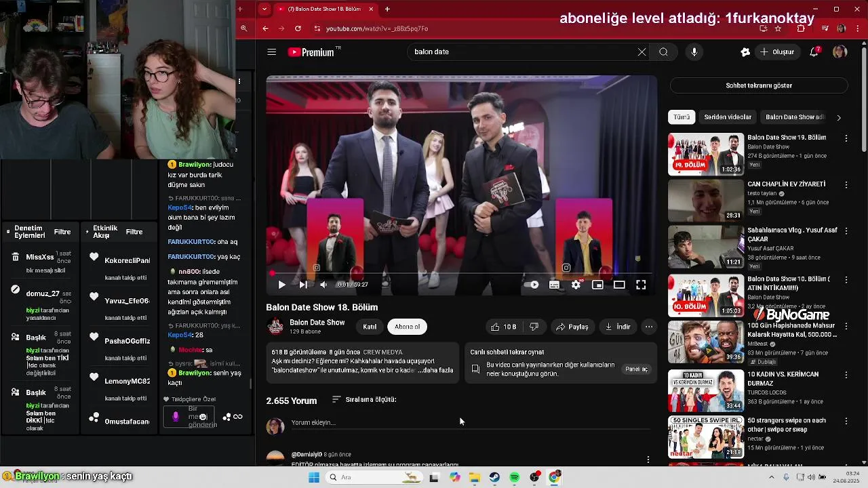Open options for Sabahlamaca Vlog video

[x=846, y=231]
